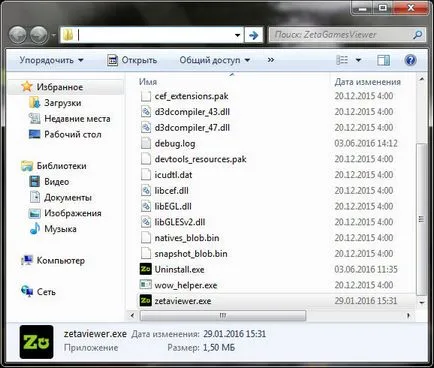Click the change view icon
Screen dimensions: 434x368
tap(342, 60)
